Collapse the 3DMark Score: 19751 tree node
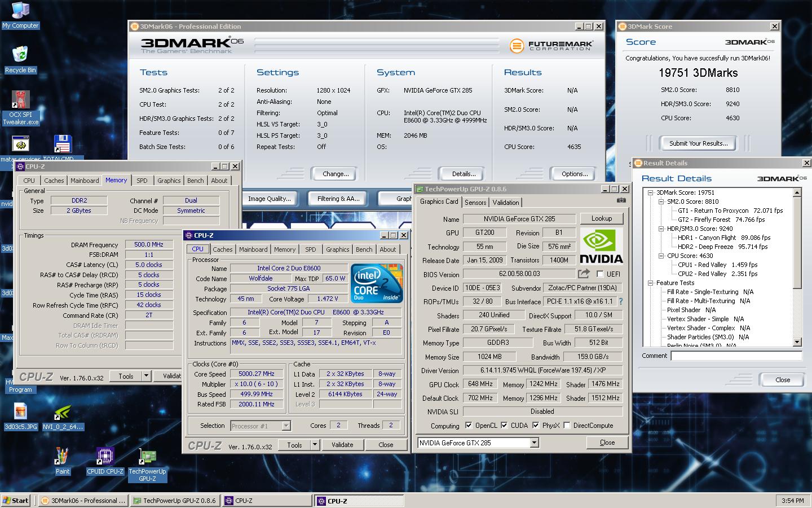Image resolution: width=812 pixels, height=508 pixels. [x=650, y=192]
